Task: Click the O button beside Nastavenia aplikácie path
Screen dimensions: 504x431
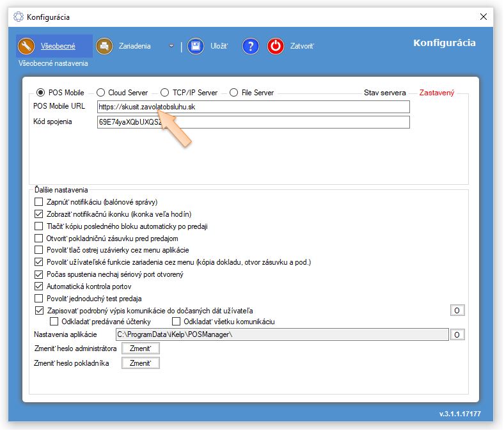Action: pyautogui.click(x=457, y=334)
